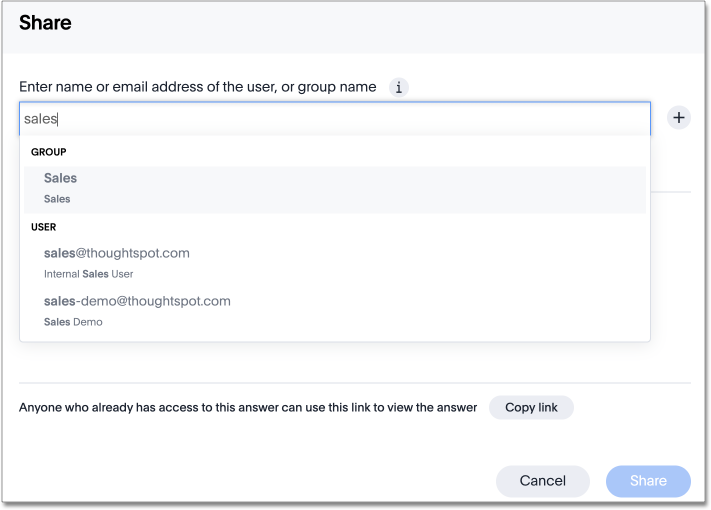711x510 pixels.
Task: Click the "Sales Demo" description text
Action: coord(73,322)
